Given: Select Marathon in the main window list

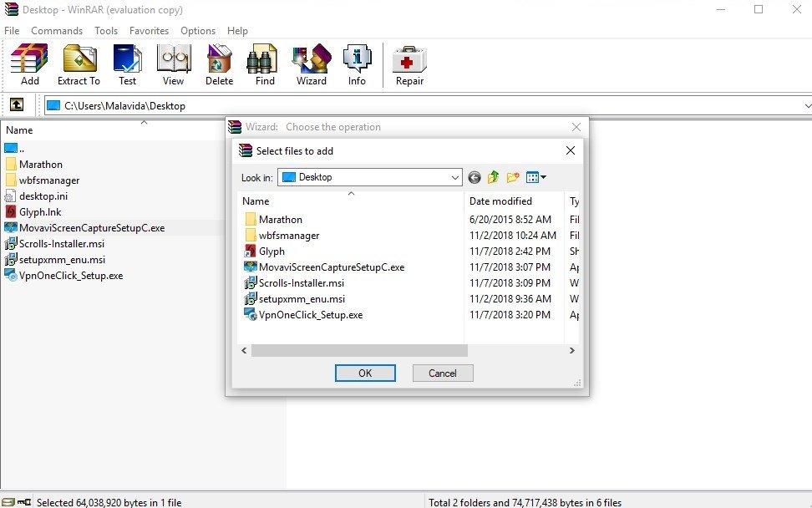Looking at the screenshot, I should click(41, 164).
